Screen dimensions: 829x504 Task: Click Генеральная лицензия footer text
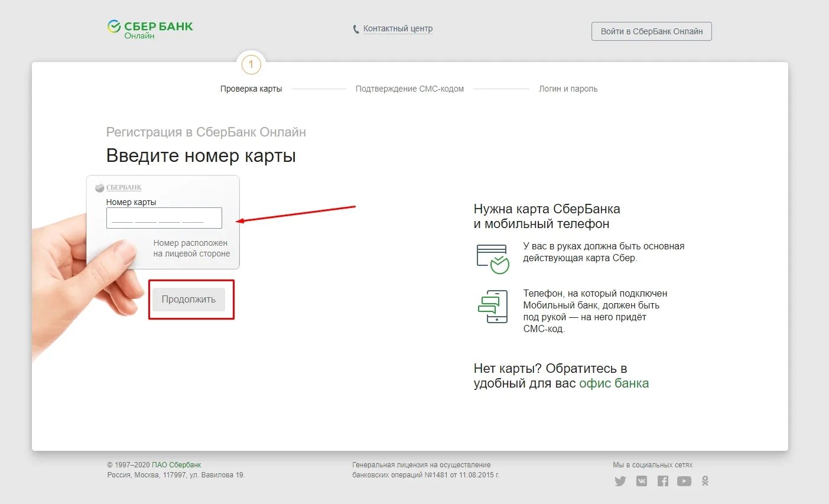click(x=426, y=470)
